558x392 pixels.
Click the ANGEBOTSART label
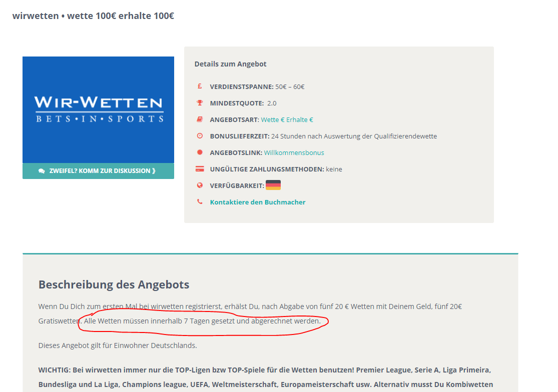point(235,120)
